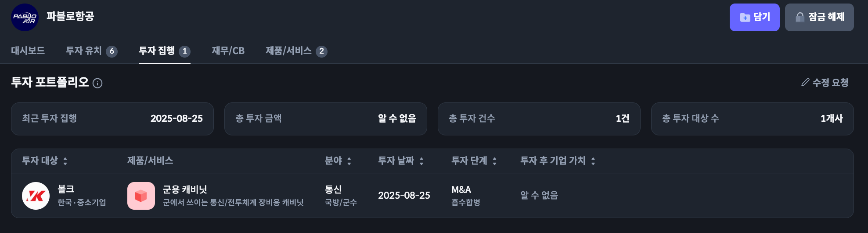868x233 pixels.
Task: Sort by 투자 대상 column arrows
Action: pyautogui.click(x=65, y=161)
